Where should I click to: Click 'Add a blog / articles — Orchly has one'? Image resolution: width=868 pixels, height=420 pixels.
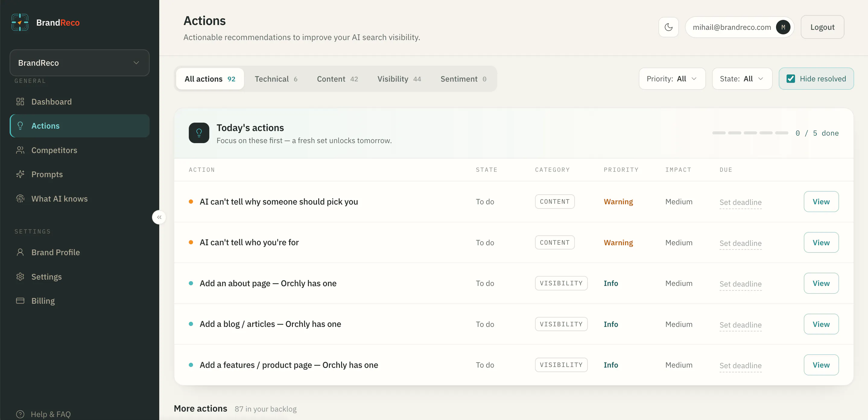point(270,324)
